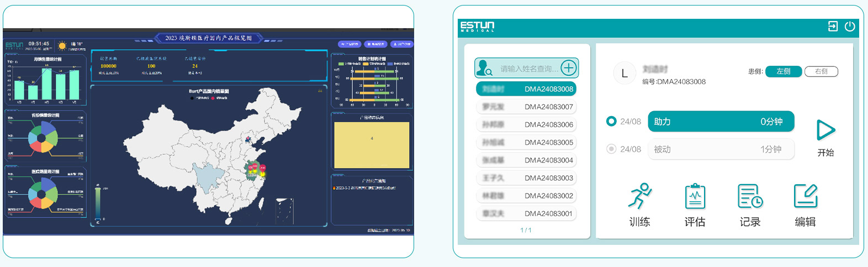The width and height of the screenshot is (868, 267).
Task: Set affected side to 左侧
Action: pos(783,71)
